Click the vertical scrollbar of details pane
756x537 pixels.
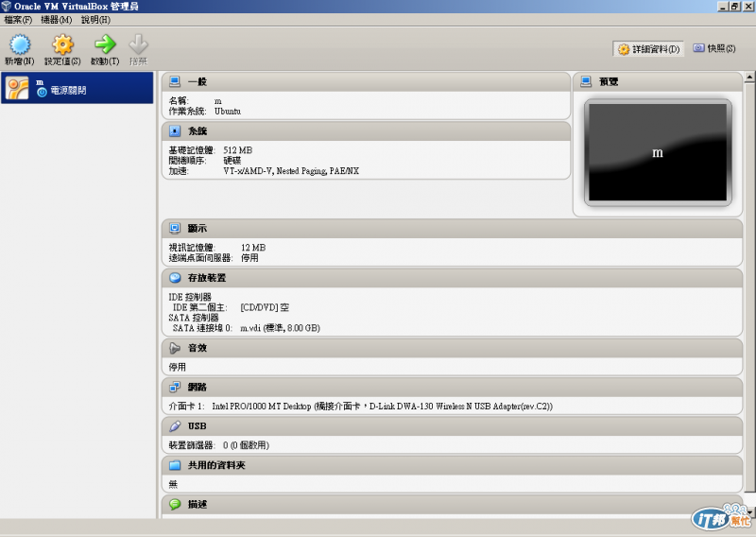749,287
